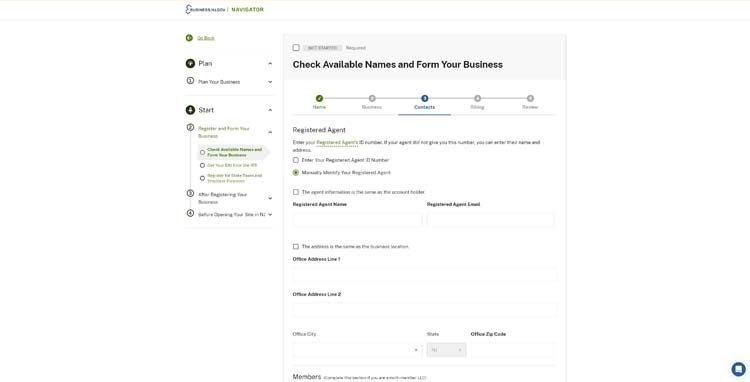Click the Start section heading
750x382 pixels.
(206, 110)
